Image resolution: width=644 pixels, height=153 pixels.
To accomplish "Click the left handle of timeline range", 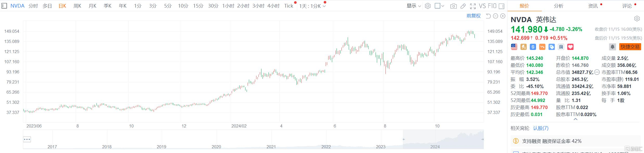I will pos(404,139).
